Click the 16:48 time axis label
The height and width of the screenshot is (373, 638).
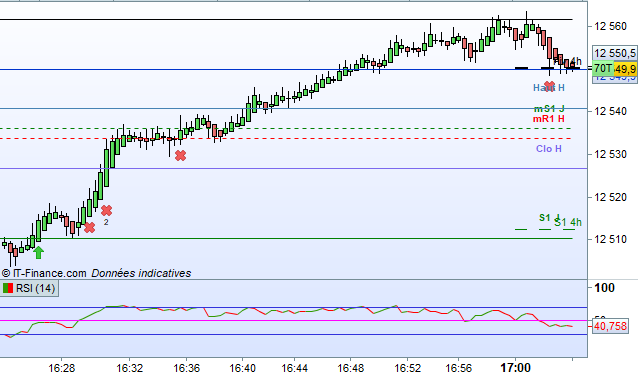coord(351,368)
